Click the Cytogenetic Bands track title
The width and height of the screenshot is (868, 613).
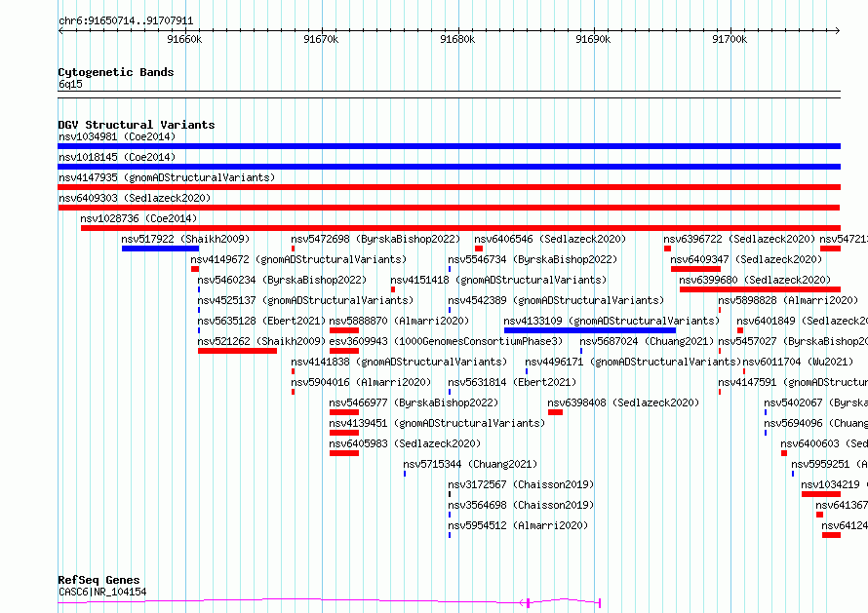pos(116,72)
